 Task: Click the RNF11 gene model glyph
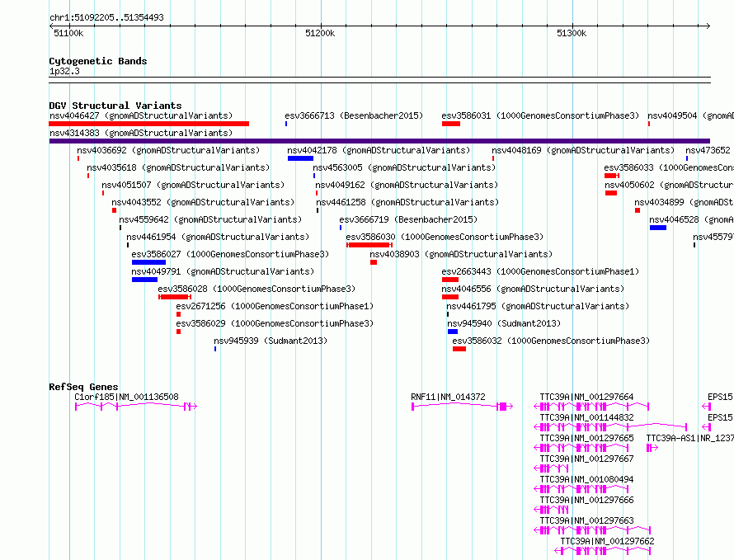coord(462,407)
